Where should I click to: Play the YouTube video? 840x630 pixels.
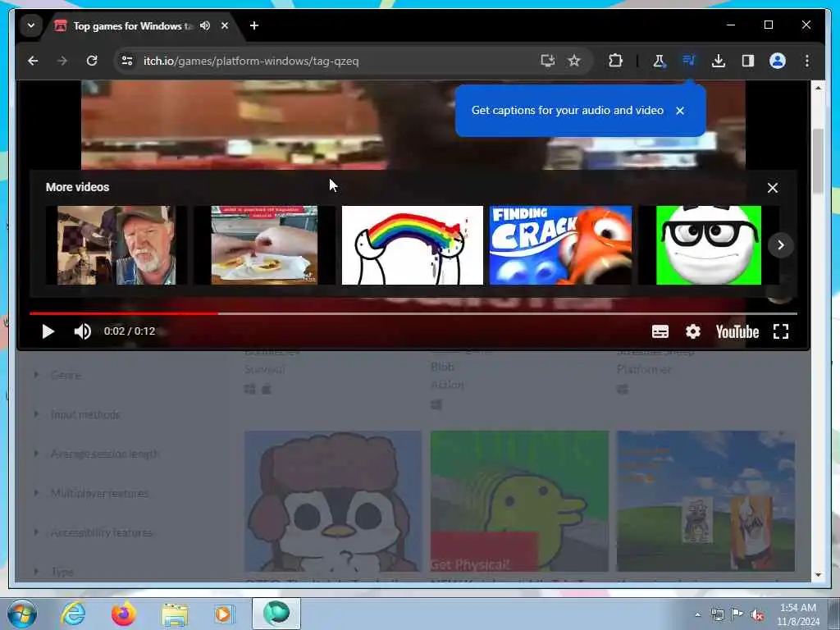(48, 331)
